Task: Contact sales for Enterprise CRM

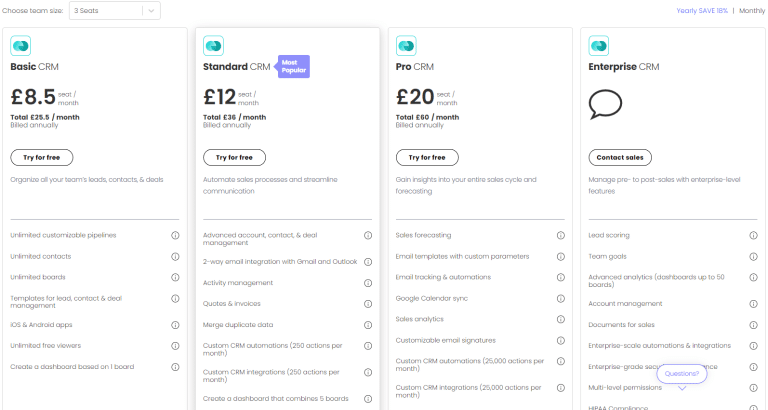Action: click(620, 158)
